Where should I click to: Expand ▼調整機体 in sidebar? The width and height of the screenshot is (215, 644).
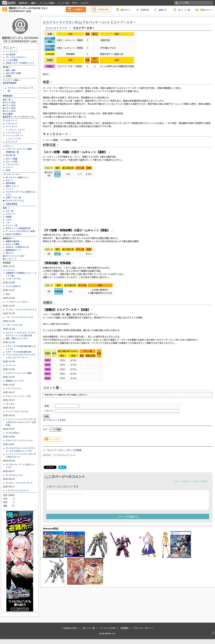8,96
